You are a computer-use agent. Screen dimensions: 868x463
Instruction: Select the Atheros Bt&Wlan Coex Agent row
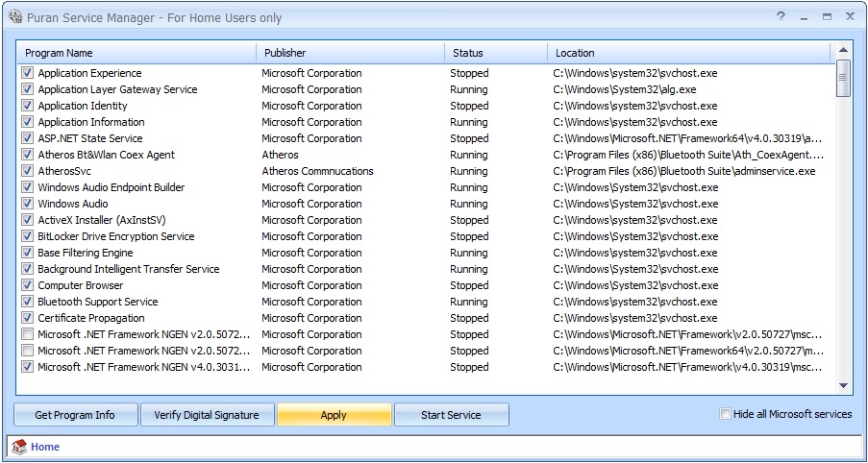point(426,155)
